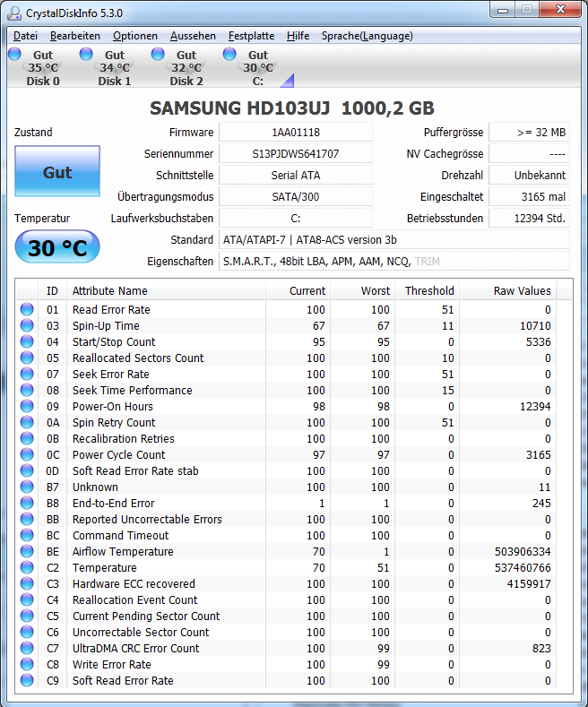Open the Datei menu
588x707 pixels.
click(25, 36)
